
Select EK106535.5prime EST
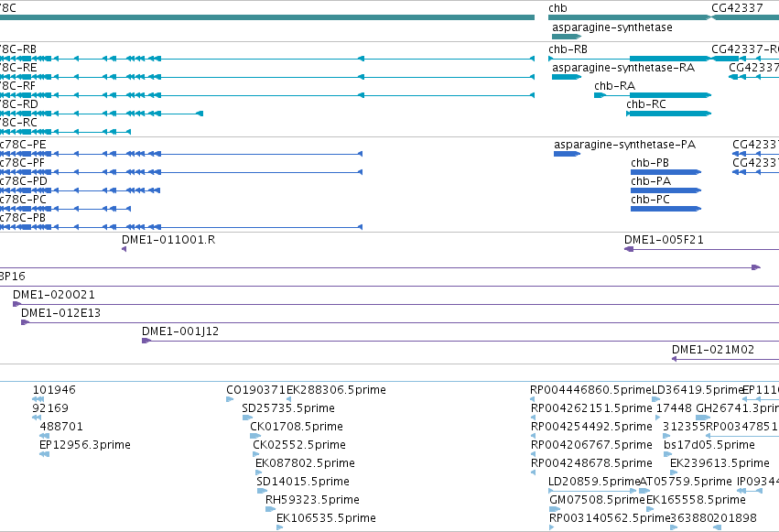coord(280,527)
